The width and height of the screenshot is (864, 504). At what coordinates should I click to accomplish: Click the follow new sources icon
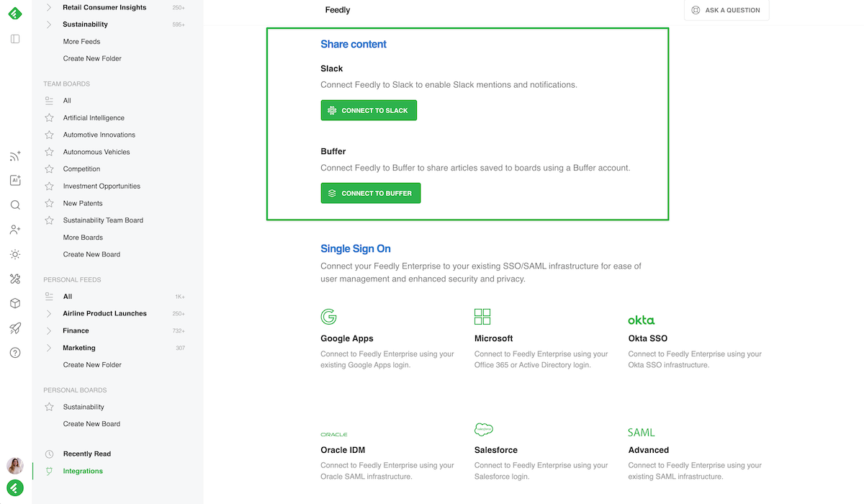[x=14, y=156]
